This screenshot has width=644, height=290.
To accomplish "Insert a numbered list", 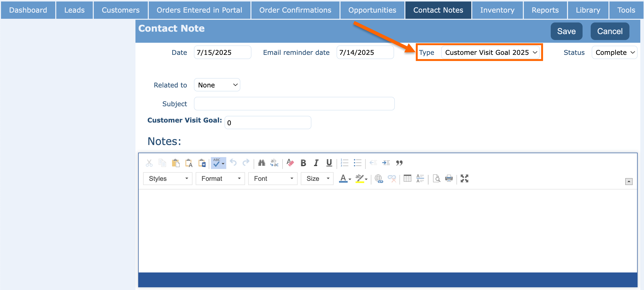I will (x=344, y=163).
